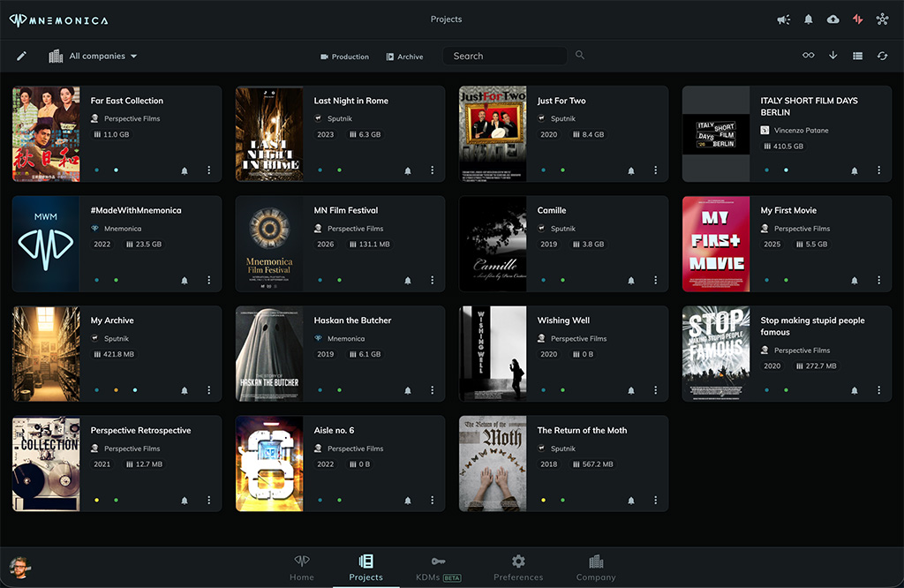Click the Production filter button
The height and width of the screenshot is (588, 904).
point(344,57)
